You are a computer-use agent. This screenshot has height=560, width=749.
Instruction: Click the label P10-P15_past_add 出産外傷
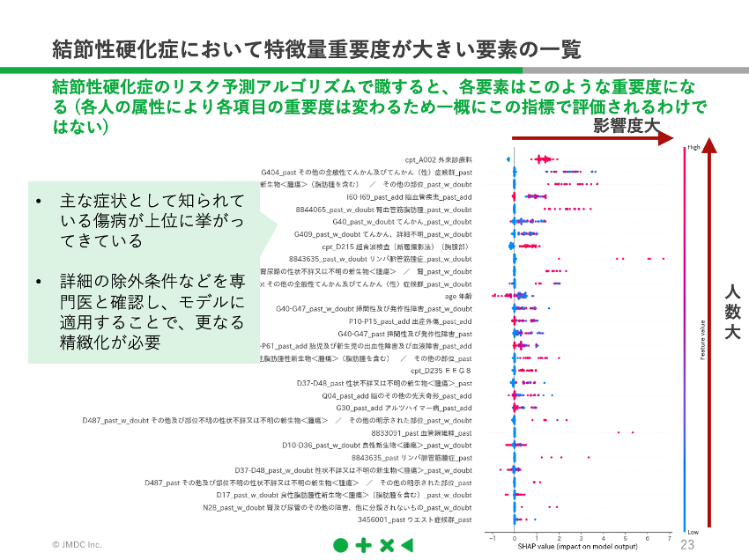coord(411,321)
